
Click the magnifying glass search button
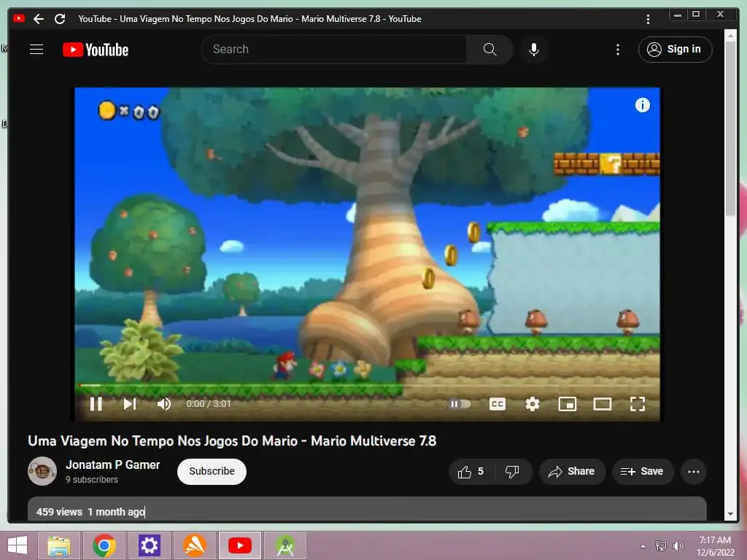coord(489,50)
